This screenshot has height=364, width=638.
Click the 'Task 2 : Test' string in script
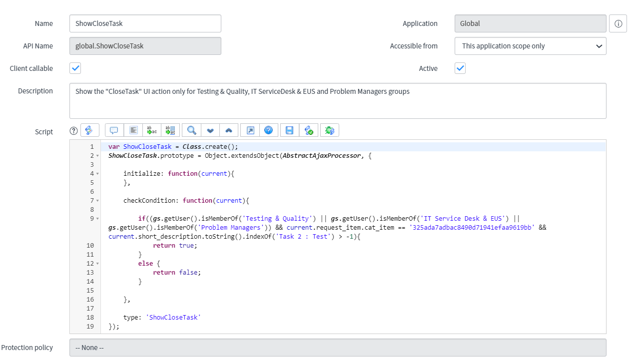click(x=304, y=237)
